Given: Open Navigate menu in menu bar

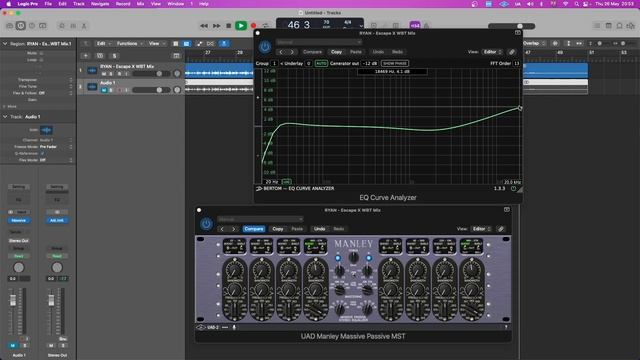Looking at the screenshot, I should click(100, 4).
